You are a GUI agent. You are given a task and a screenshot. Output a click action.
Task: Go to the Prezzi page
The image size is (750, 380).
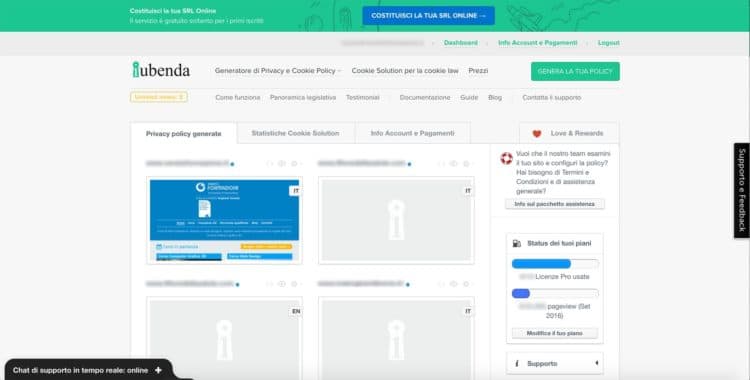coord(478,71)
